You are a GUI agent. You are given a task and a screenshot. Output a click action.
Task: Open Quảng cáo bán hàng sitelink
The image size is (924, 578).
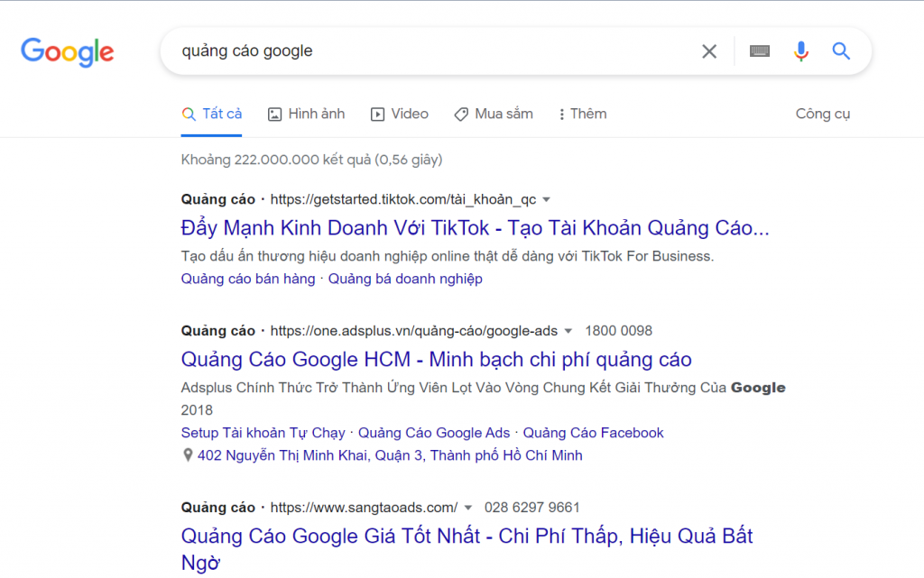coord(248,279)
